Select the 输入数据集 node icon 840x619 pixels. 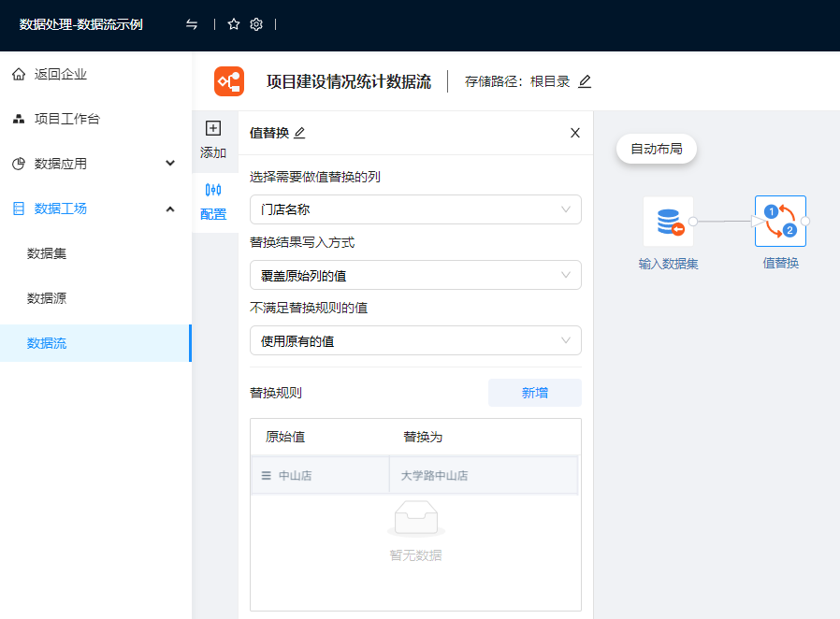(668, 222)
